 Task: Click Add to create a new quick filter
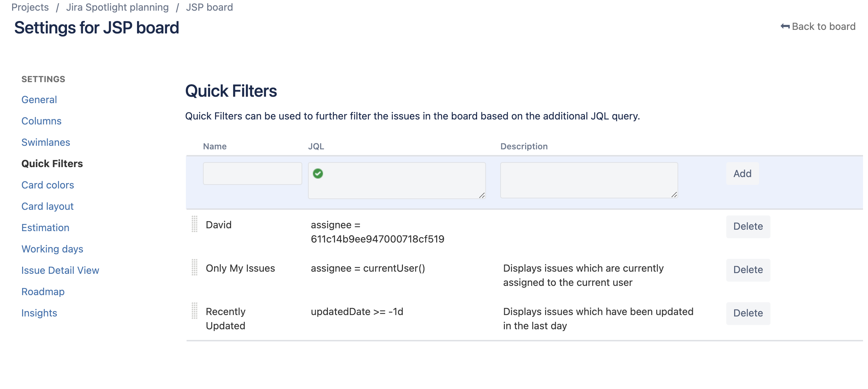pos(742,174)
